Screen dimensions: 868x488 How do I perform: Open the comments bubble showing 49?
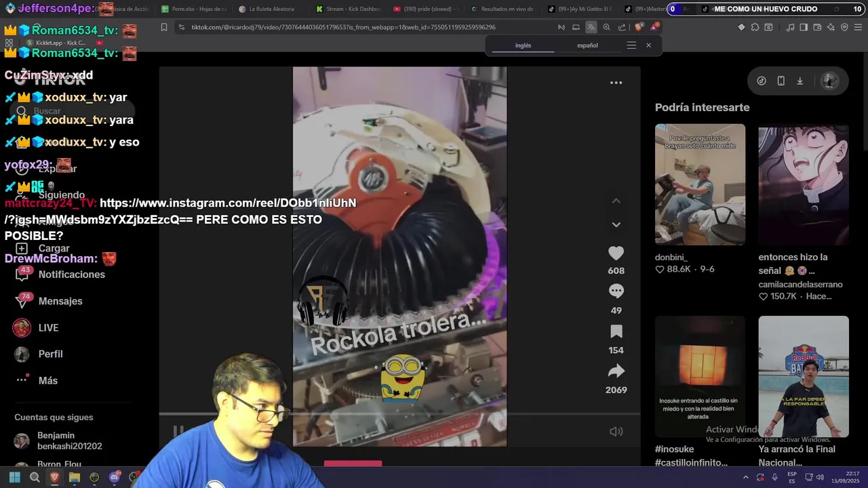coord(616,291)
